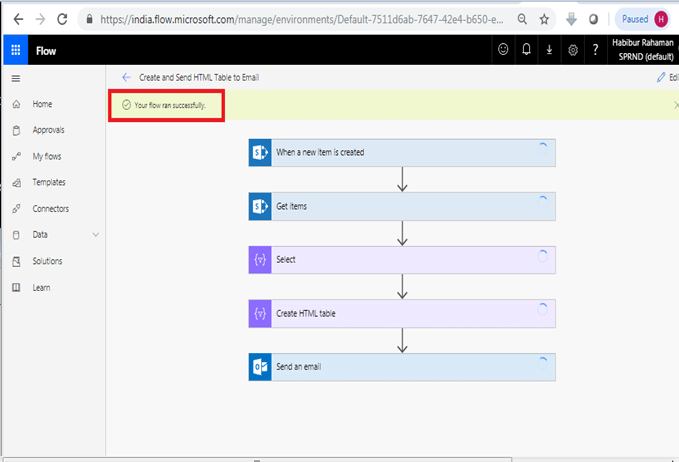Open Templates in the sidebar
679x462 pixels.
48,182
